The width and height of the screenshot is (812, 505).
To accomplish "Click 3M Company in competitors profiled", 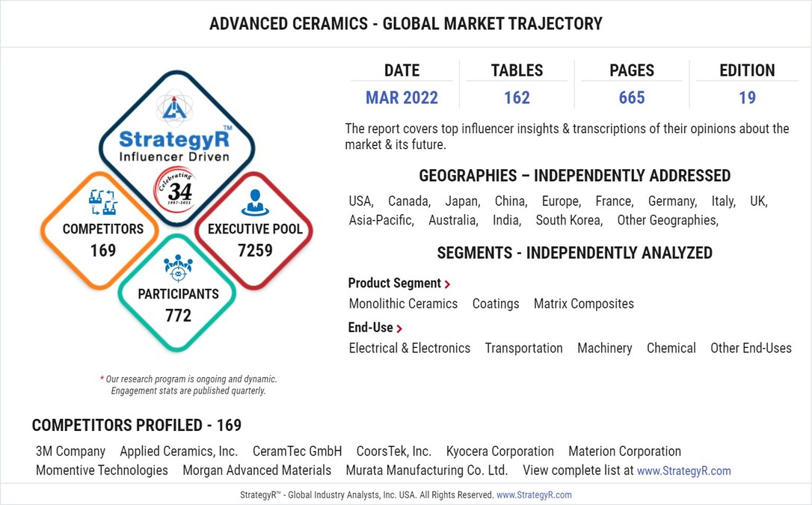I will 70,451.
